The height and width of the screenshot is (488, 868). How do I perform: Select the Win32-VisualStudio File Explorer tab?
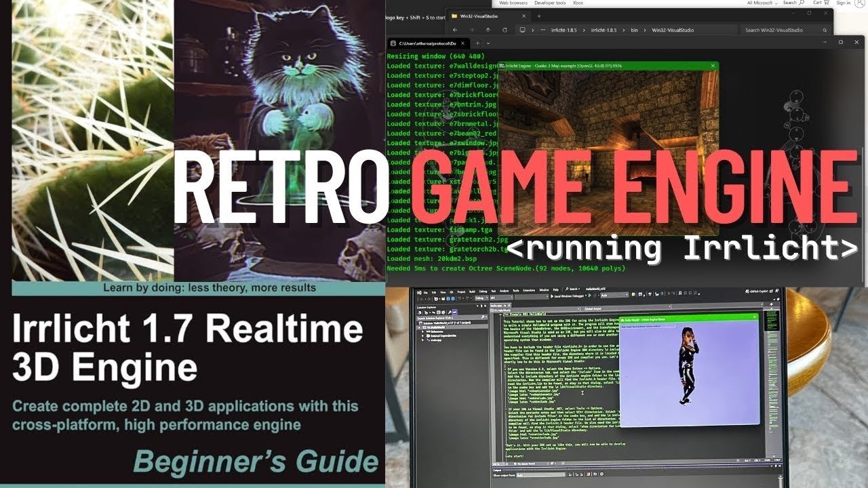click(488, 16)
